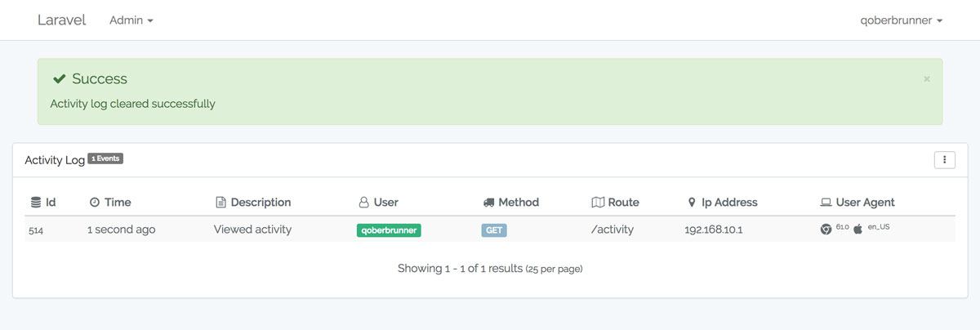The image size is (980, 330).
Task: Click the map-pin icon beside Ip Address header
Action: 692,202
